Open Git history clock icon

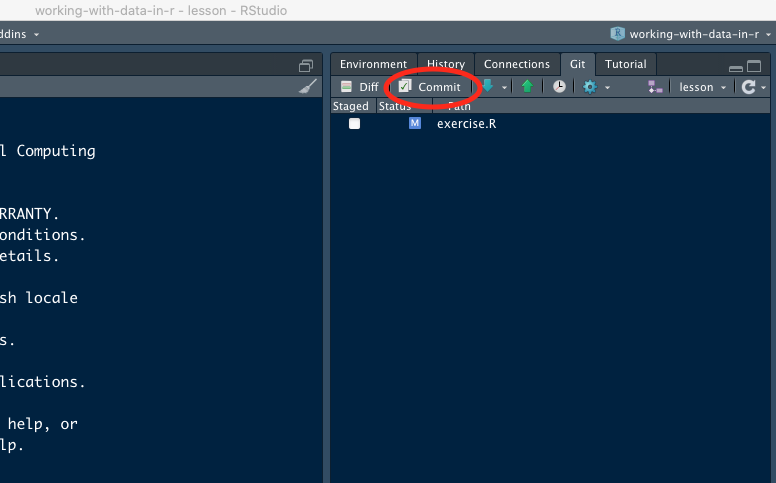[x=559, y=87]
